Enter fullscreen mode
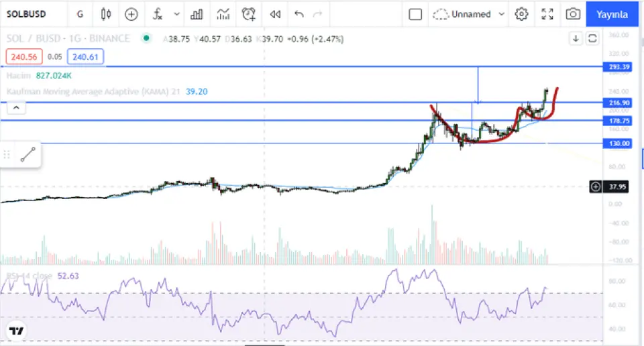The image size is (644, 346). click(547, 14)
